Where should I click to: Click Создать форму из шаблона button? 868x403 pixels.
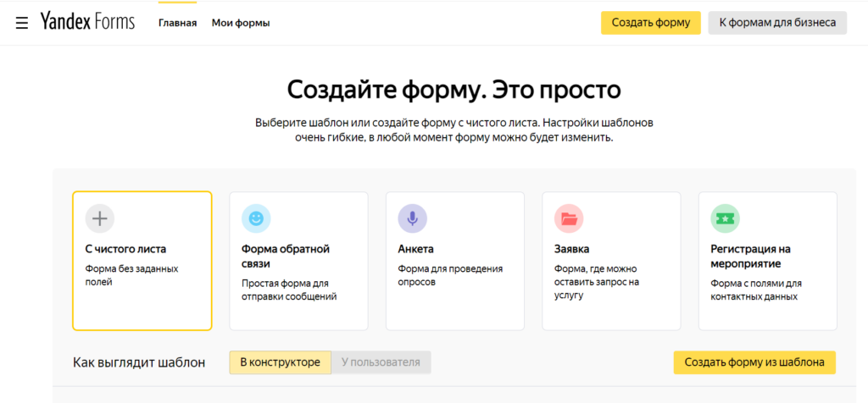click(754, 362)
